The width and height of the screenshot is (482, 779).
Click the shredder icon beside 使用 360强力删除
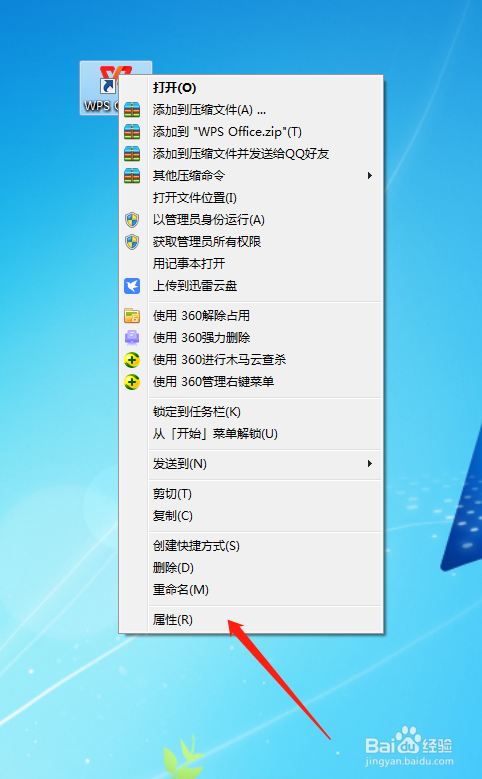(x=132, y=338)
